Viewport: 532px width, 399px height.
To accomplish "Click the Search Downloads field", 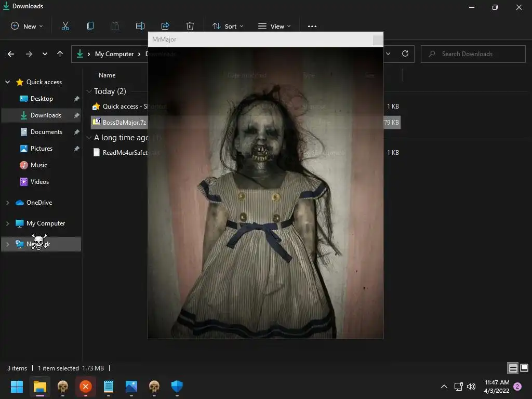I will coord(473,54).
